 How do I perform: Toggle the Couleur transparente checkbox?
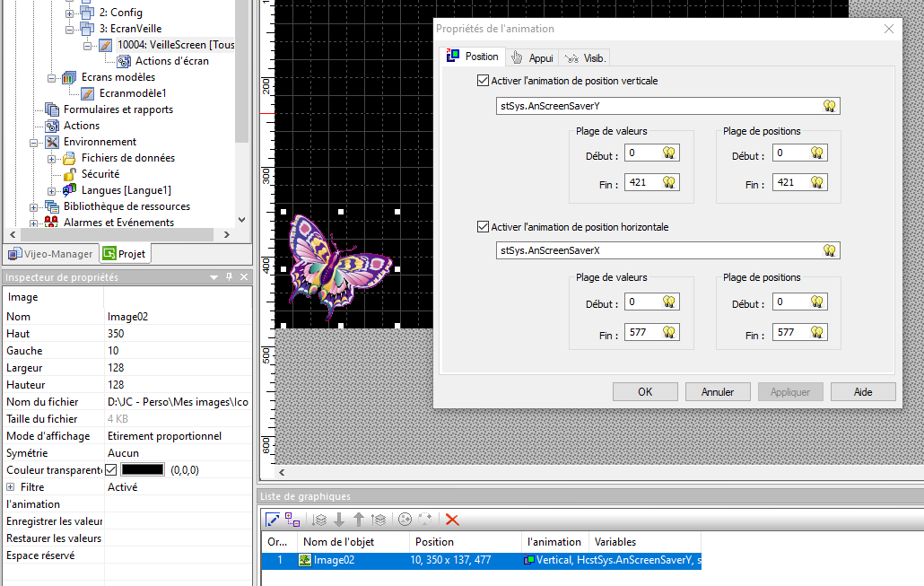click(111, 469)
